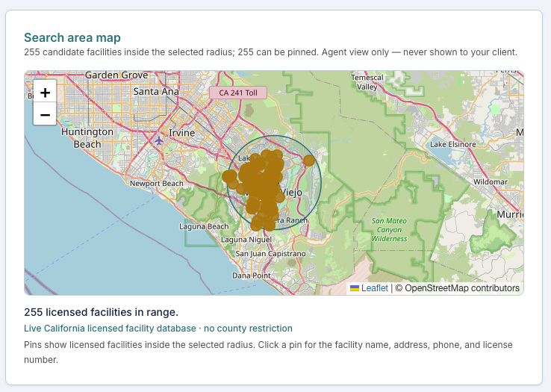The height and width of the screenshot is (392, 551).
Task: Zoom in with the map plus button
Action: (45, 93)
